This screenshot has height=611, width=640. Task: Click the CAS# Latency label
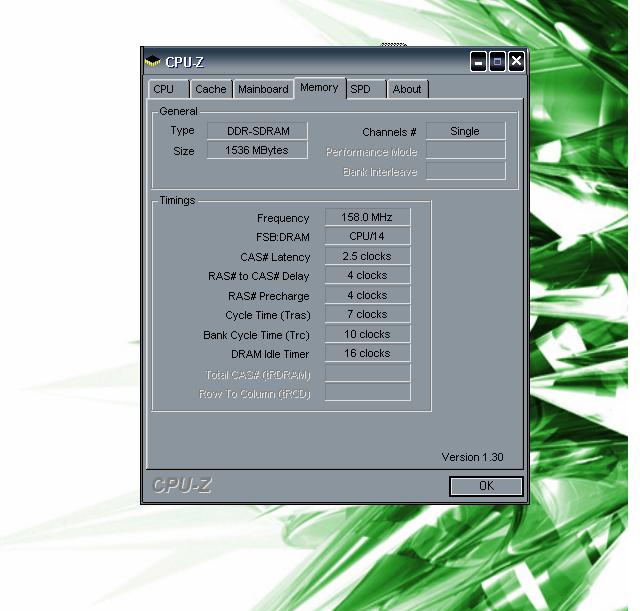(275, 257)
